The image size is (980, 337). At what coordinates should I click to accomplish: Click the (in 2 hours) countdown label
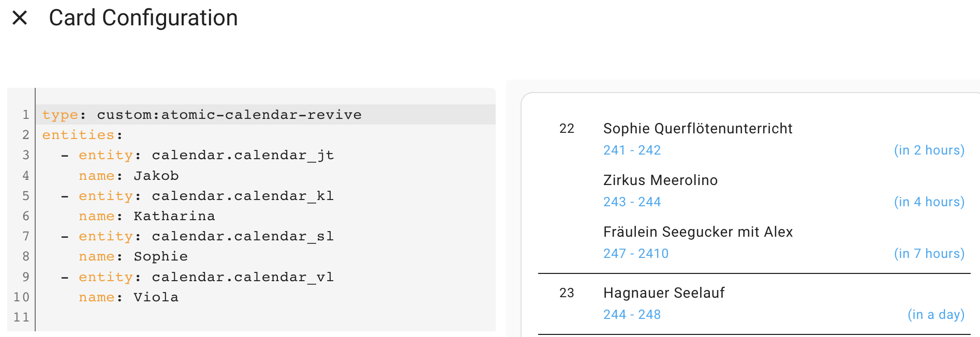tap(930, 150)
